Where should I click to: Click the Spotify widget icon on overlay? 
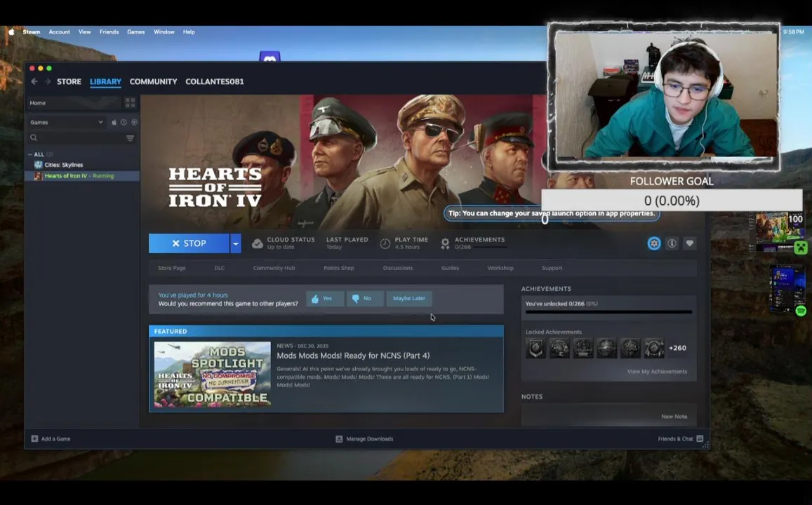click(801, 311)
